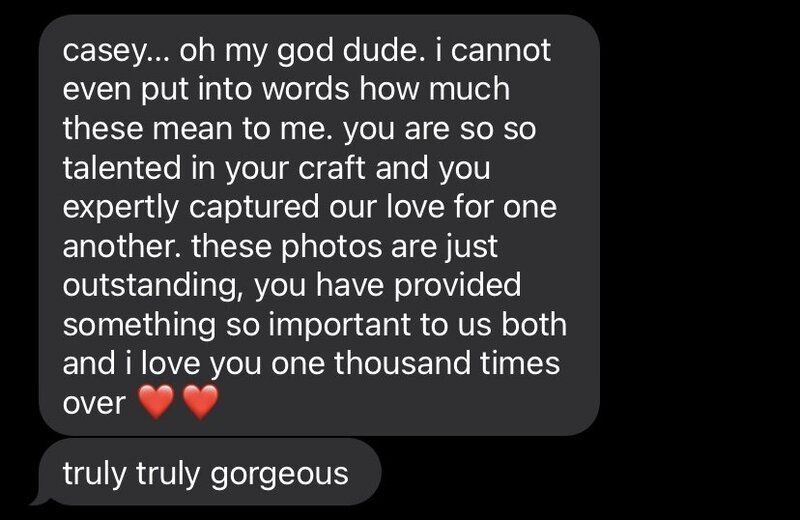Select the word "important" in the message
Viewport: 800px width, 520px height.
pos(339,326)
